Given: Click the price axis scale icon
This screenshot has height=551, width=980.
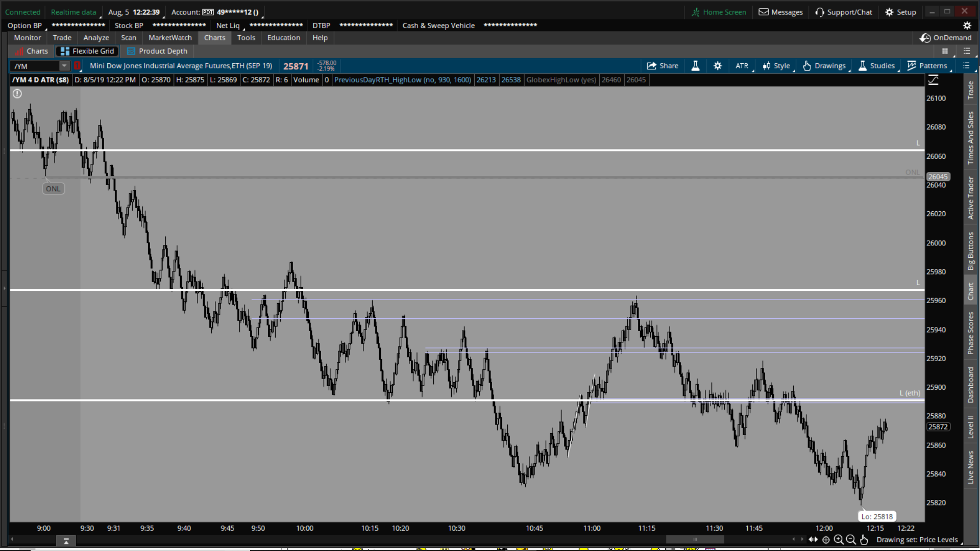Looking at the screenshot, I should tap(934, 80).
